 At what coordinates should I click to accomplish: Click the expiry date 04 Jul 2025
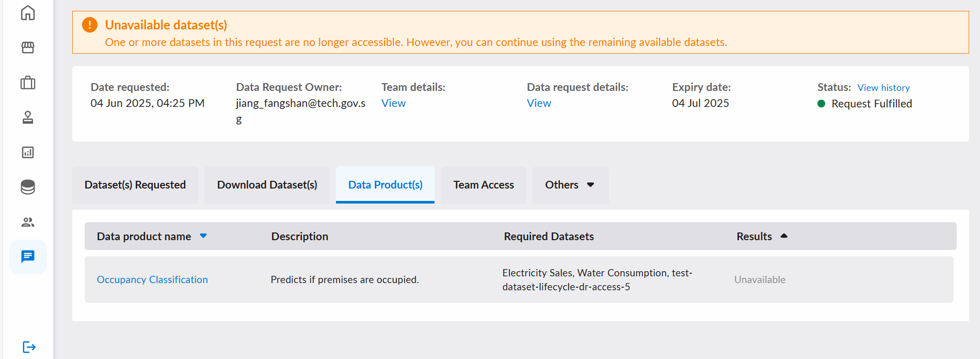pos(700,103)
